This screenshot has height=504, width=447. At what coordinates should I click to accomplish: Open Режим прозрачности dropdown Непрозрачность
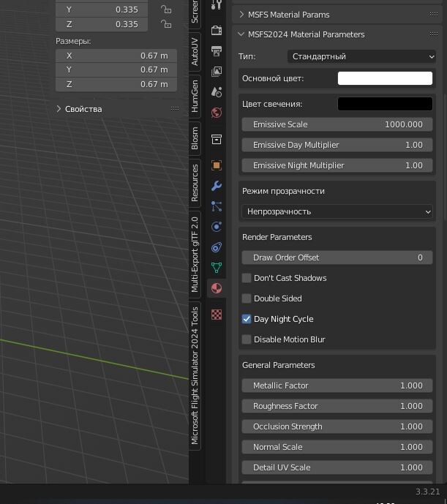[x=337, y=211]
